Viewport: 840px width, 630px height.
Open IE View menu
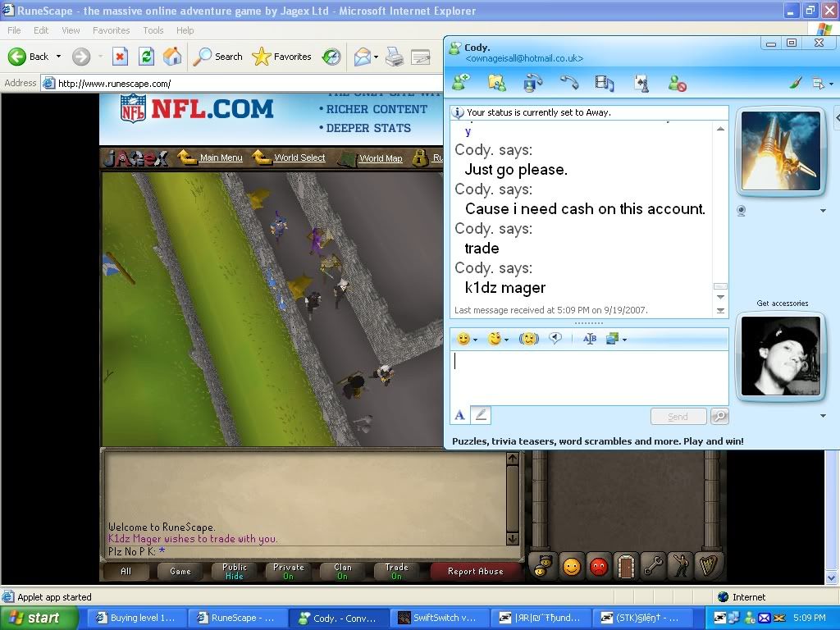(x=71, y=30)
